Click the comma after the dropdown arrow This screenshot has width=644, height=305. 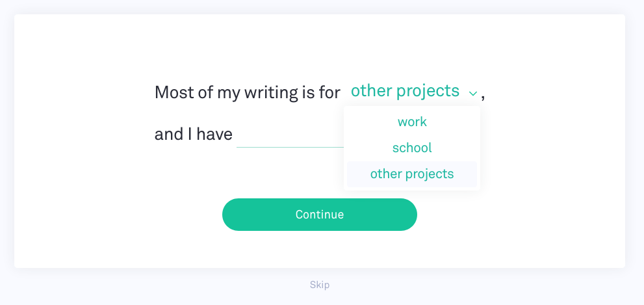(483, 98)
